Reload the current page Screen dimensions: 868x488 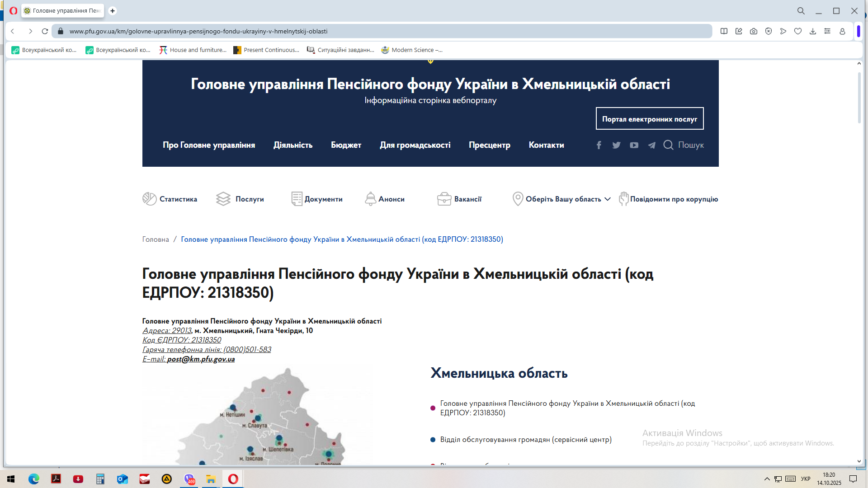[45, 31]
